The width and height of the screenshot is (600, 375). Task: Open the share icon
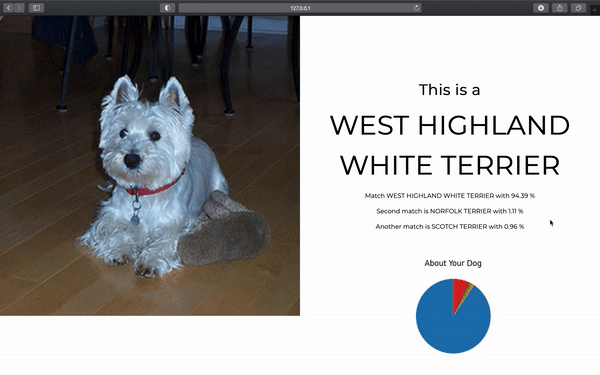[x=559, y=8]
